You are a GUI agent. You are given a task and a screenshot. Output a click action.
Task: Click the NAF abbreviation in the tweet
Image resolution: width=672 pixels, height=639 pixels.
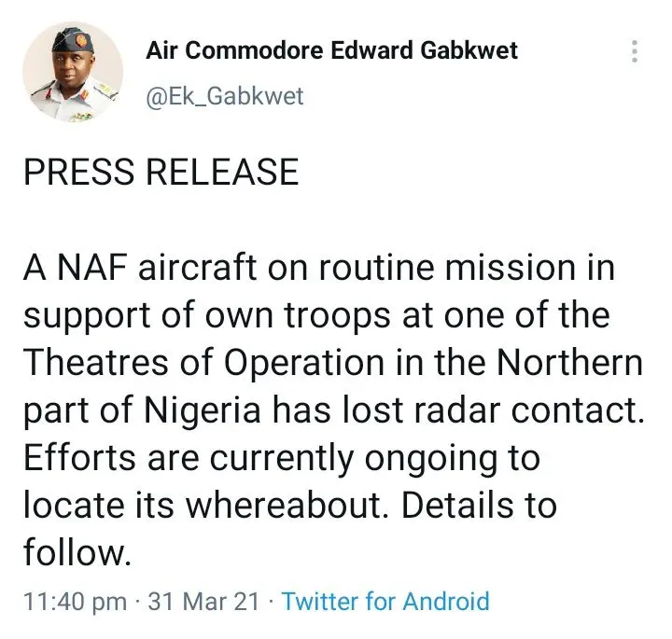click(92, 268)
